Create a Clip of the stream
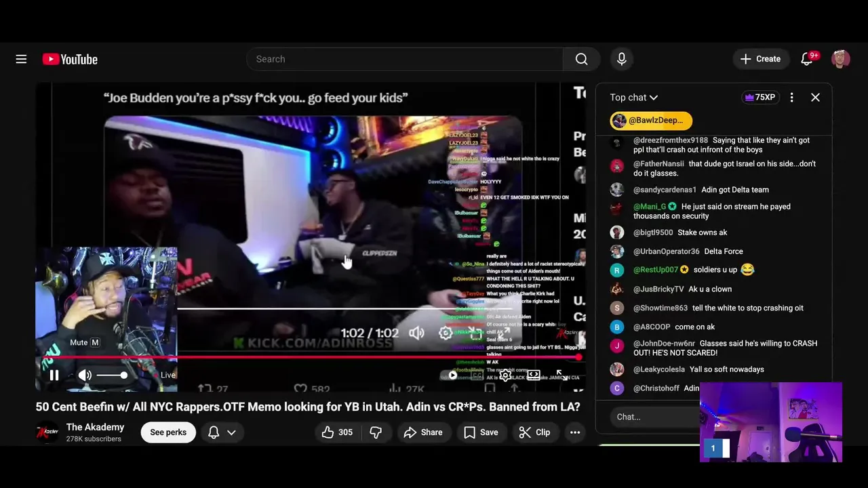 [534, 432]
